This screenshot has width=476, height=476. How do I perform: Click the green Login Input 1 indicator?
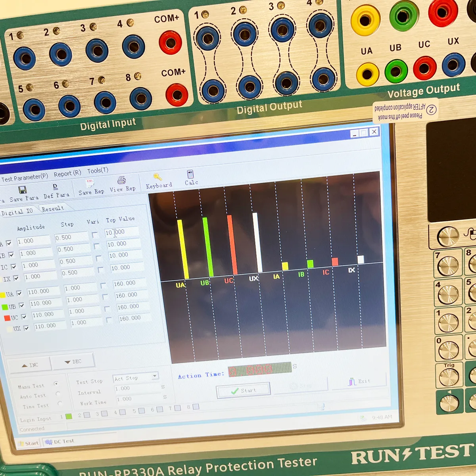69,416
